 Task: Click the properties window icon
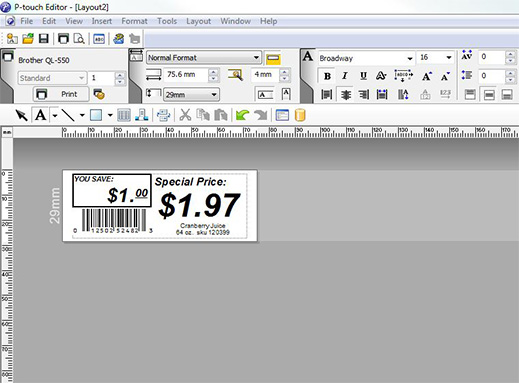[282, 115]
